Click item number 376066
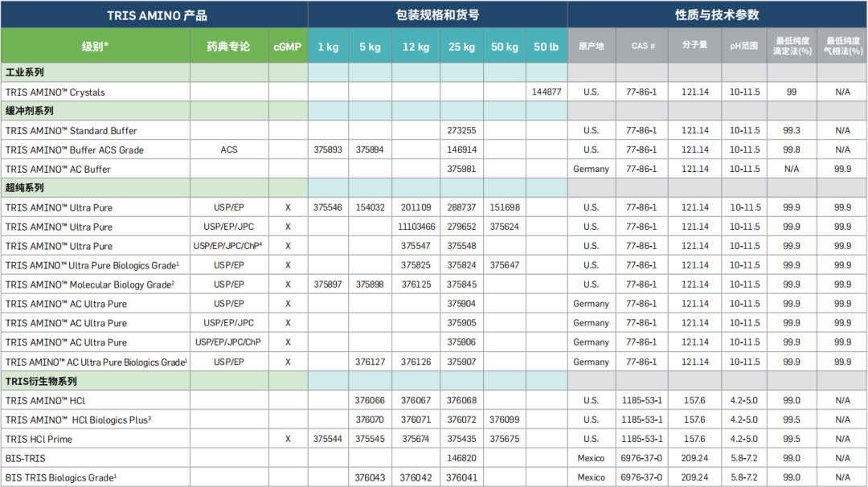This screenshot has width=868, height=487. (x=370, y=400)
